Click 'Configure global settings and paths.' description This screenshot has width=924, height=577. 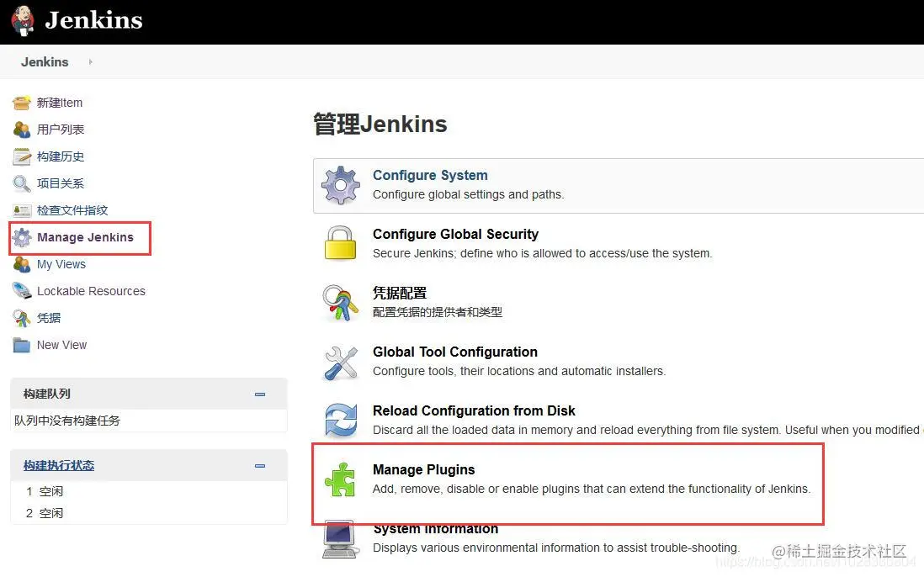pyautogui.click(x=469, y=195)
